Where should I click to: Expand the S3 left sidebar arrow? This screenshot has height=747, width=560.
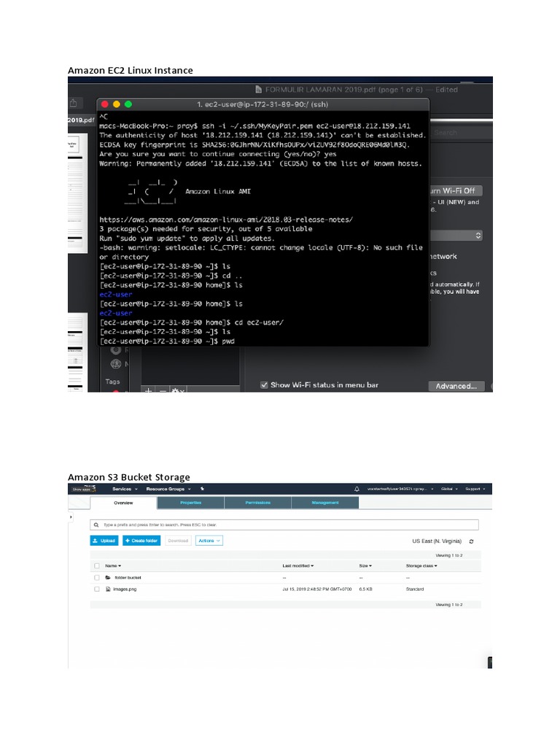[x=71, y=517]
